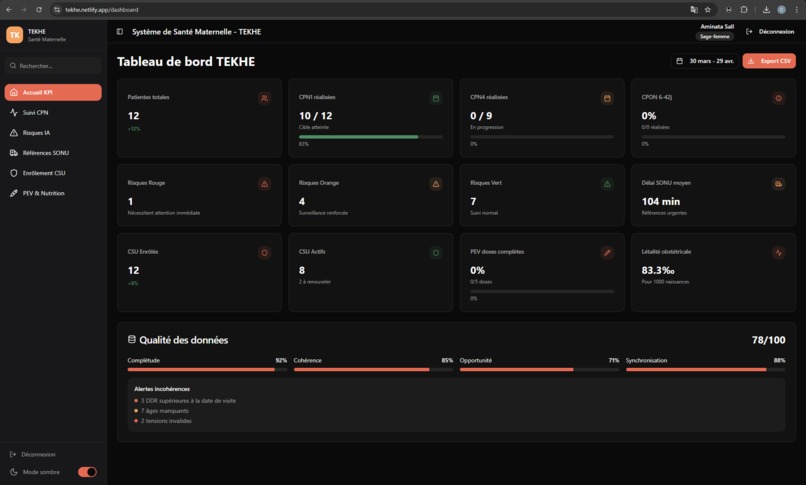Click the translate page icon in address bar

(x=694, y=10)
